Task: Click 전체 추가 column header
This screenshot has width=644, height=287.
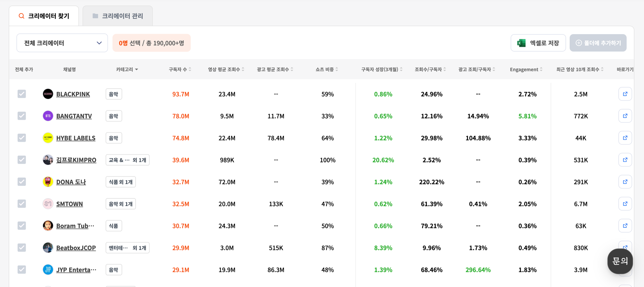Action: [24, 69]
